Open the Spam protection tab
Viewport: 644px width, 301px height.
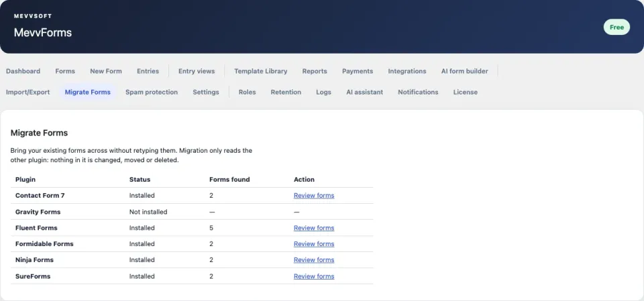click(x=152, y=92)
